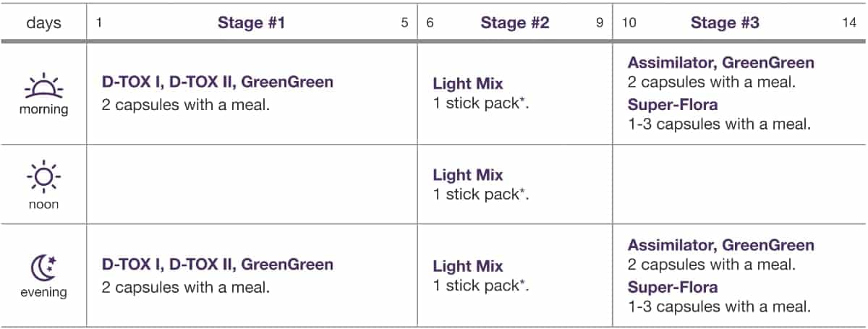Click the noon sun icon
The height and width of the screenshot is (329, 868).
pyautogui.click(x=43, y=176)
